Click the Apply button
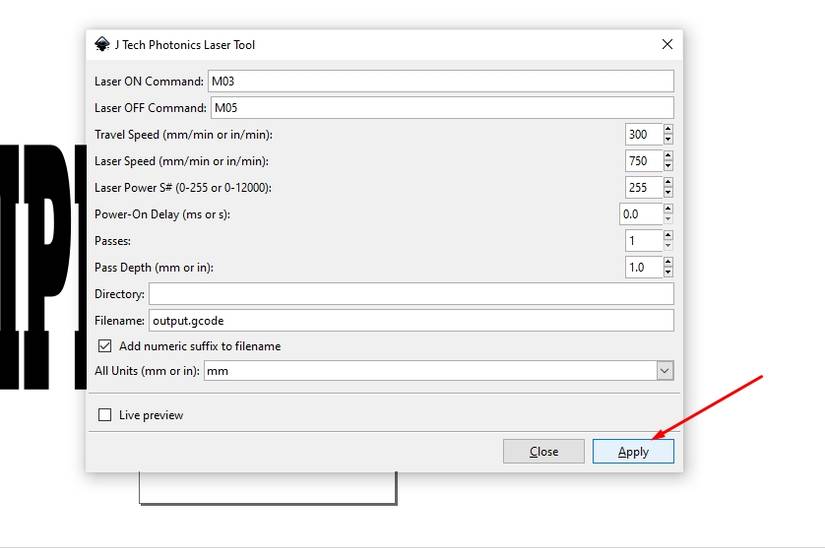 pos(633,451)
